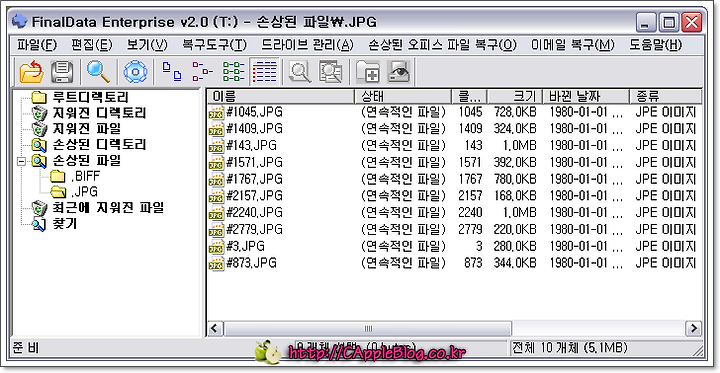Screen dimensions: 720x373
Task: Click the Open drive folder toolbar icon
Action: [x=32, y=72]
